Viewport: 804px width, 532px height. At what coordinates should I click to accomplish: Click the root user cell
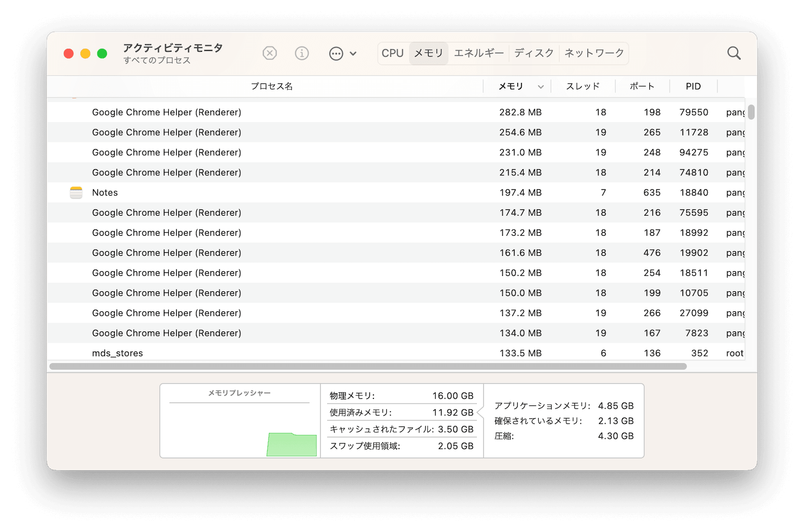coord(735,353)
